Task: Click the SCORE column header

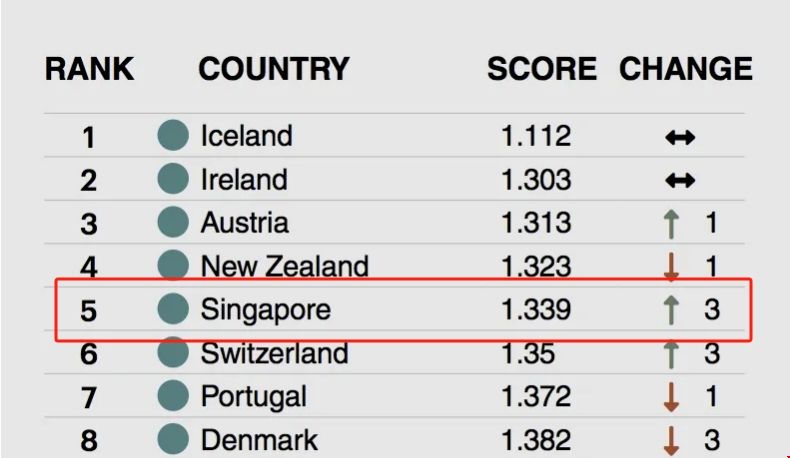Action: [x=541, y=69]
